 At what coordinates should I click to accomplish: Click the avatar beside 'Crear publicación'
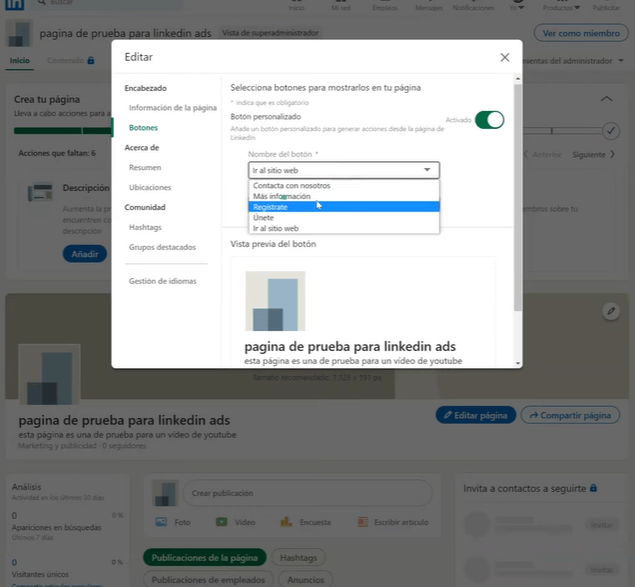pyautogui.click(x=165, y=493)
